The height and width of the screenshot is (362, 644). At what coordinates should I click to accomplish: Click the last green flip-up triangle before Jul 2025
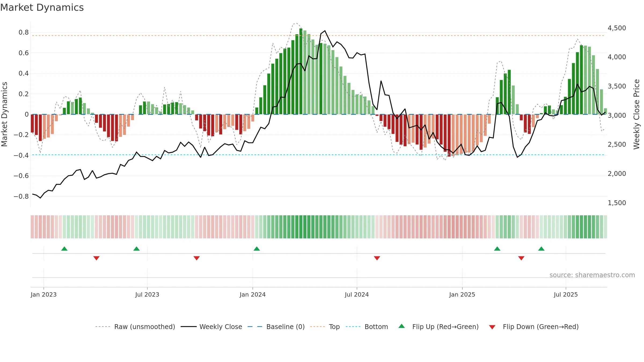(x=541, y=249)
